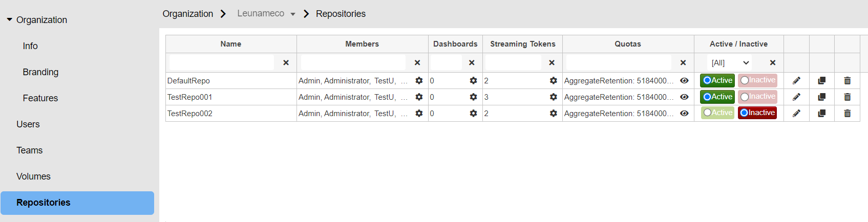Open dashboards gear for TestRepo001
This screenshot has width=868, height=222.
[473, 97]
